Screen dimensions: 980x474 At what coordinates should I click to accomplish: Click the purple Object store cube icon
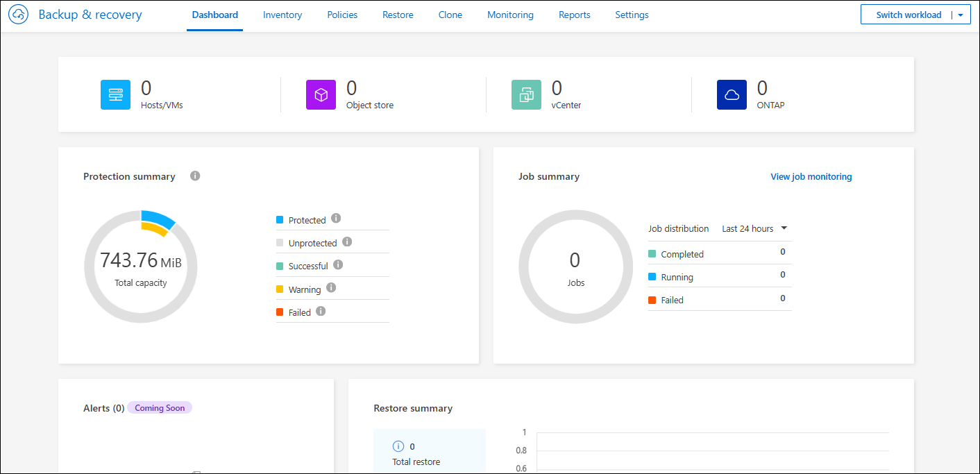coord(321,95)
